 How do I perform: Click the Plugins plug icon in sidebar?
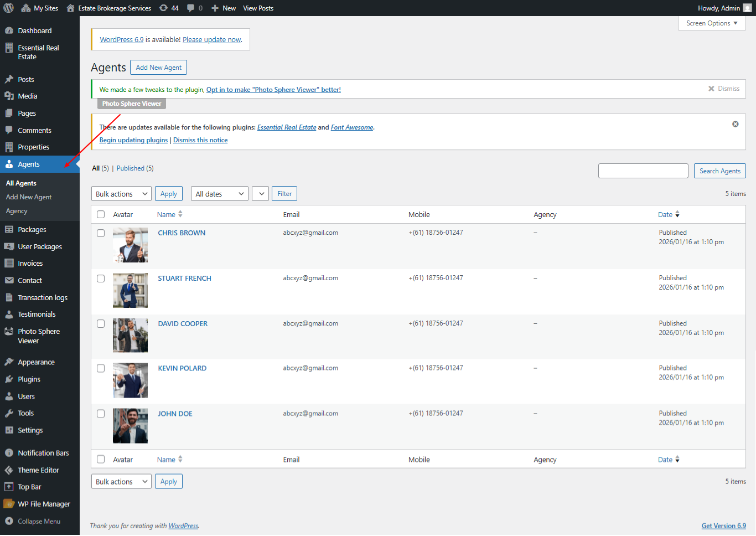[x=9, y=379]
